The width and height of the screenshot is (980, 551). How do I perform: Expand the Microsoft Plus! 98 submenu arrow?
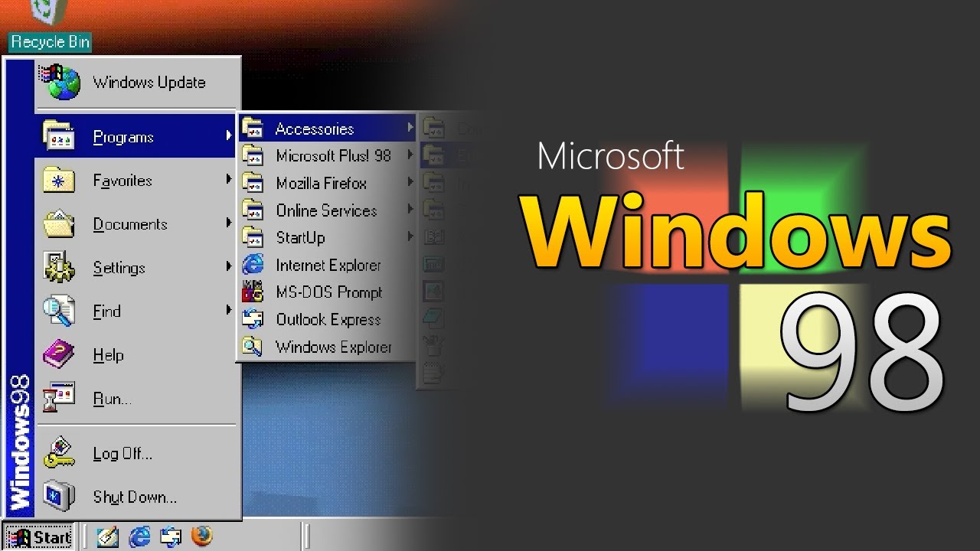[410, 155]
